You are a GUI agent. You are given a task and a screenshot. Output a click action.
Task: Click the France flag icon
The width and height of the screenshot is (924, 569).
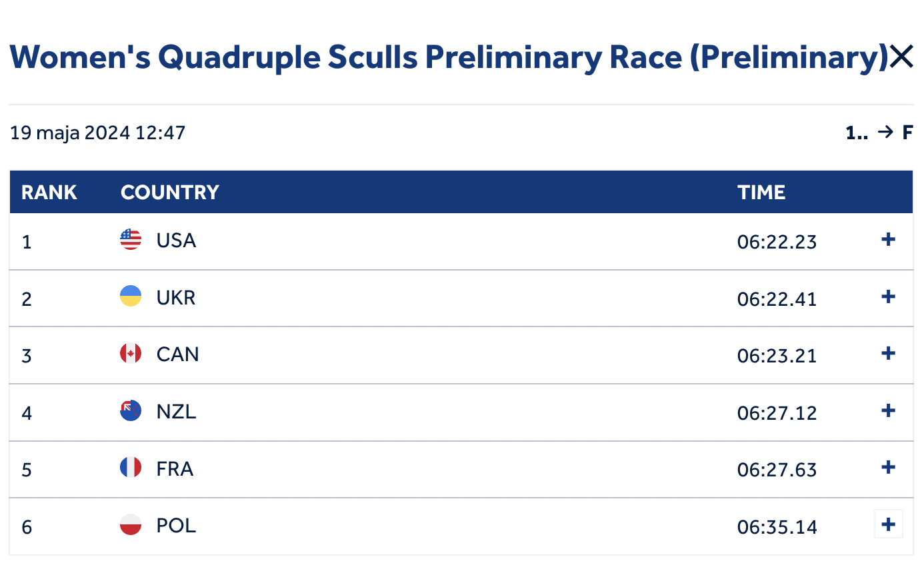click(131, 468)
